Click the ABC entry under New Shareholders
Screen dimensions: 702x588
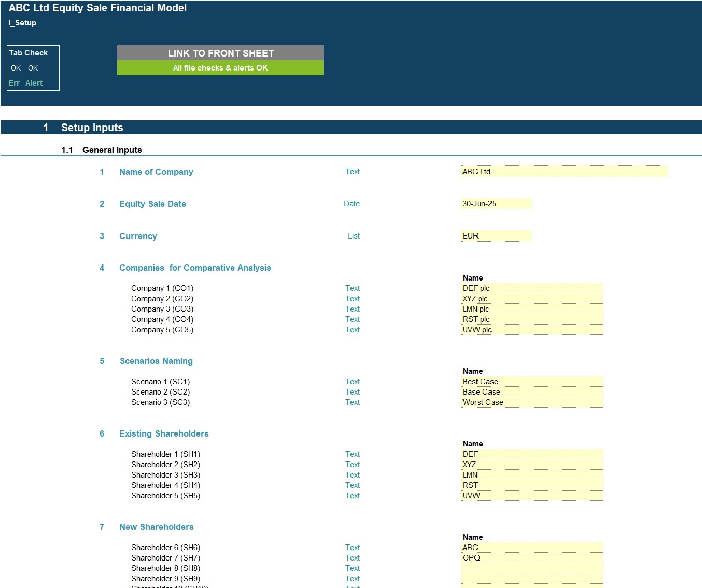531,547
